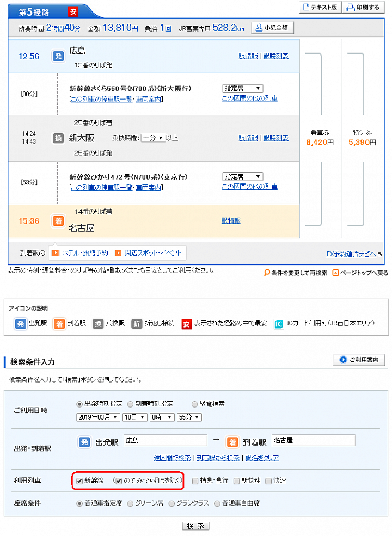Click 条件を変更して再検索 link
Image resolution: width=392 pixels, height=536 pixels.
(299, 273)
